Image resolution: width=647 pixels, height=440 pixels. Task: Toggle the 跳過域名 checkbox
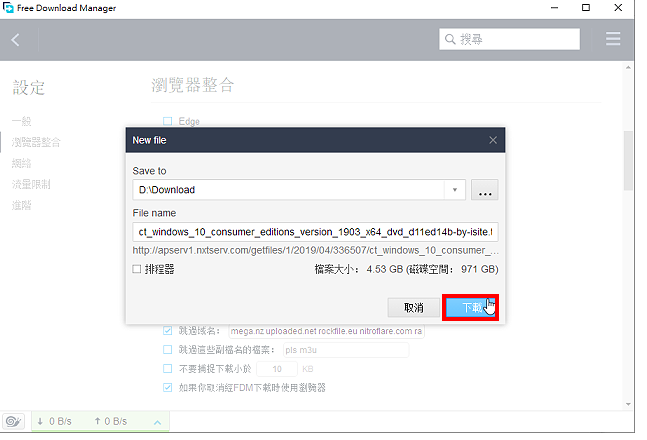(167, 331)
